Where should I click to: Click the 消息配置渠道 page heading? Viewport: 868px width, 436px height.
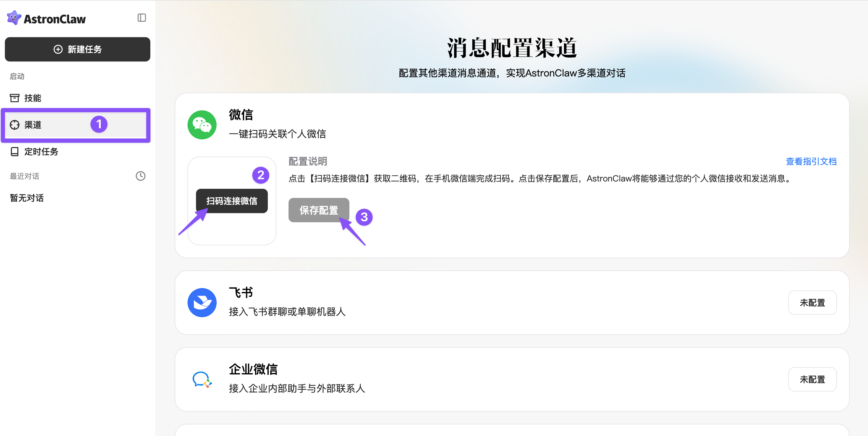pyautogui.click(x=512, y=47)
